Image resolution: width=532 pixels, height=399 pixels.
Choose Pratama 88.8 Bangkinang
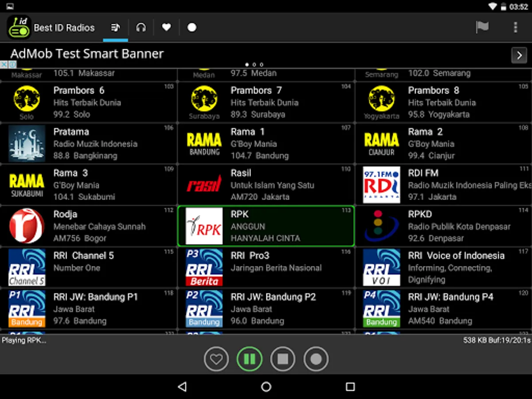[x=88, y=144]
